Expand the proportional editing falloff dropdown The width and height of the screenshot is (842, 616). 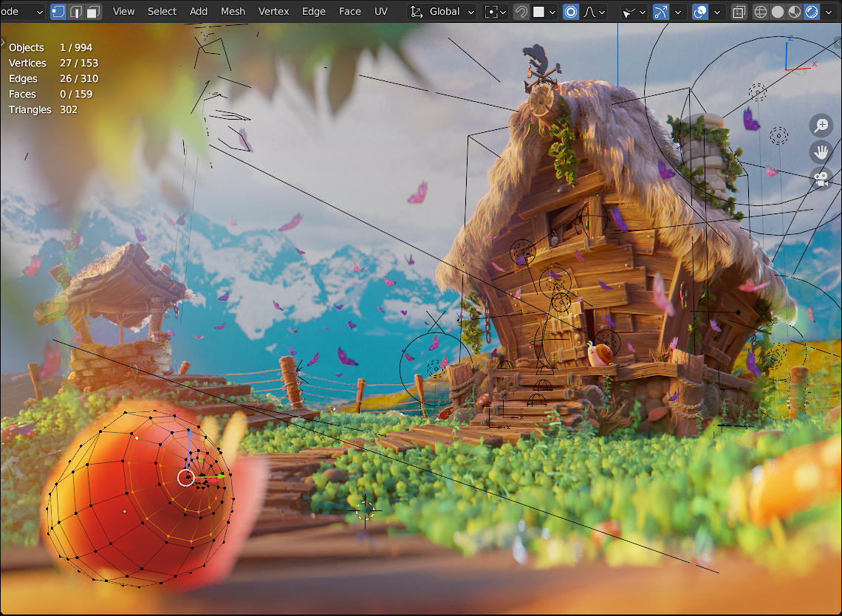pos(600,12)
